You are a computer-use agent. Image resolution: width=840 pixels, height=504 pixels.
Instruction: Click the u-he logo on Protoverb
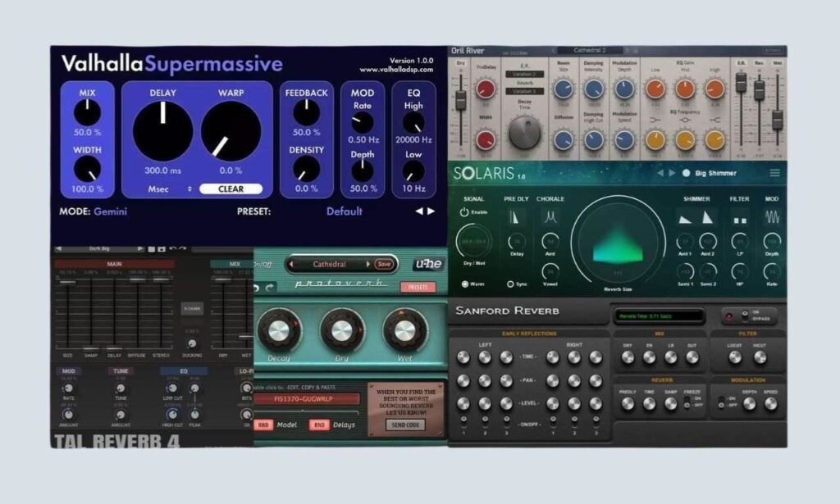click(430, 264)
